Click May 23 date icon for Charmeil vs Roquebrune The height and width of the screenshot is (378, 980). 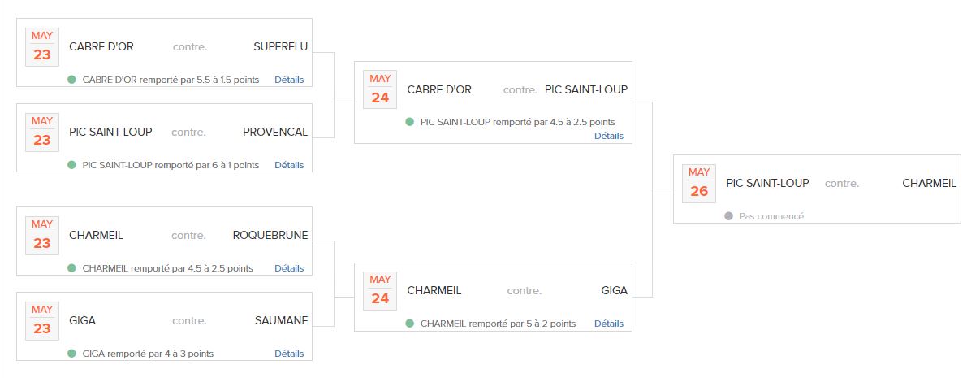click(42, 235)
